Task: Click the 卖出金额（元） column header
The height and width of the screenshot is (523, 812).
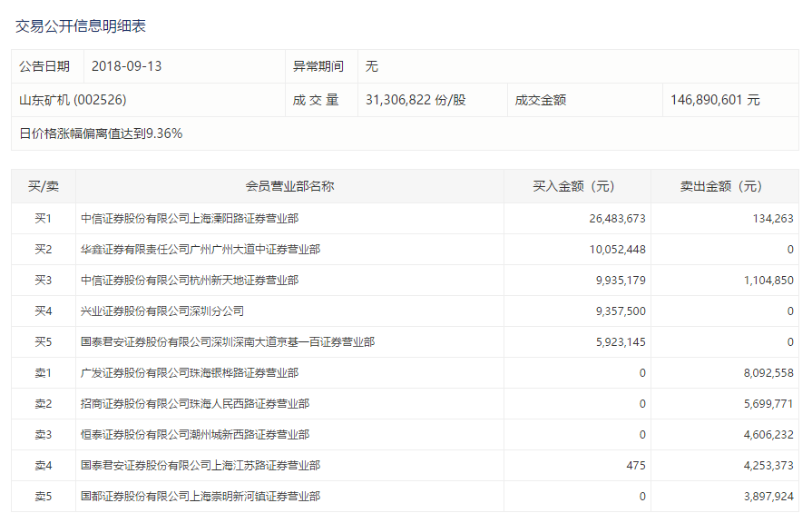Action: tap(721, 186)
